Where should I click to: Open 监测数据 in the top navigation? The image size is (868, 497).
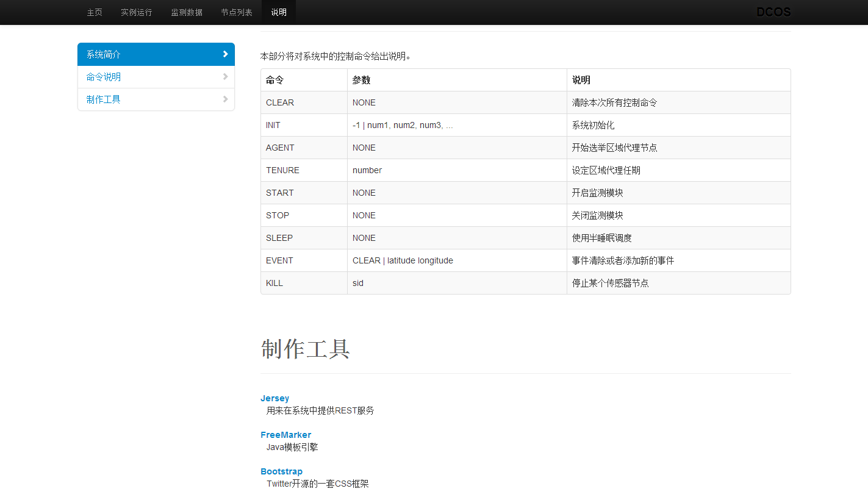pyautogui.click(x=187, y=12)
